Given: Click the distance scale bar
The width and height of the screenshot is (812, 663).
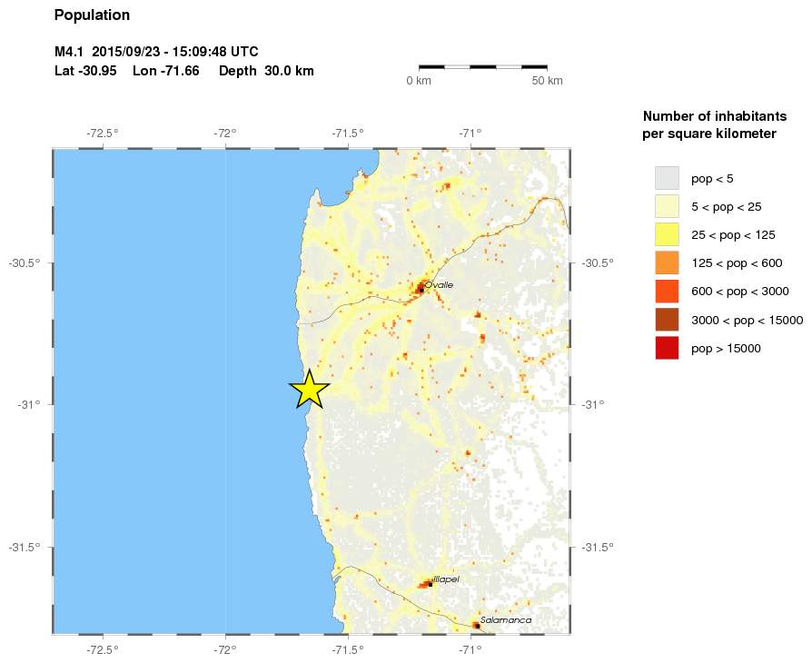Looking at the screenshot, I should pyautogui.click(x=482, y=66).
